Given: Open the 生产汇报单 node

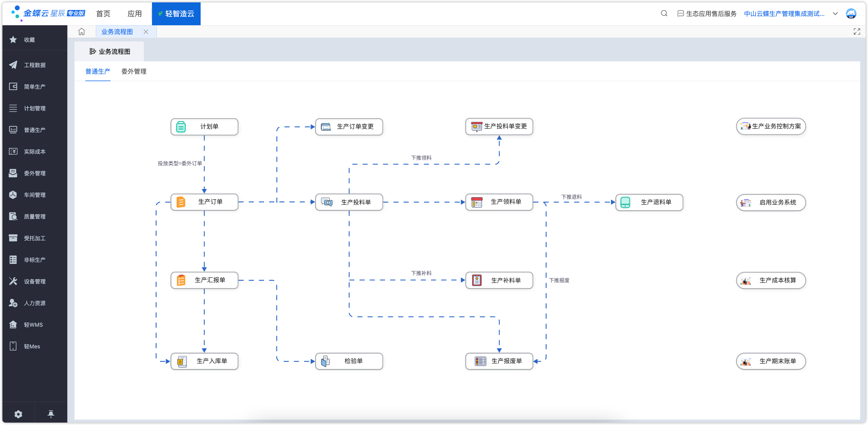Looking at the screenshot, I should [x=204, y=280].
